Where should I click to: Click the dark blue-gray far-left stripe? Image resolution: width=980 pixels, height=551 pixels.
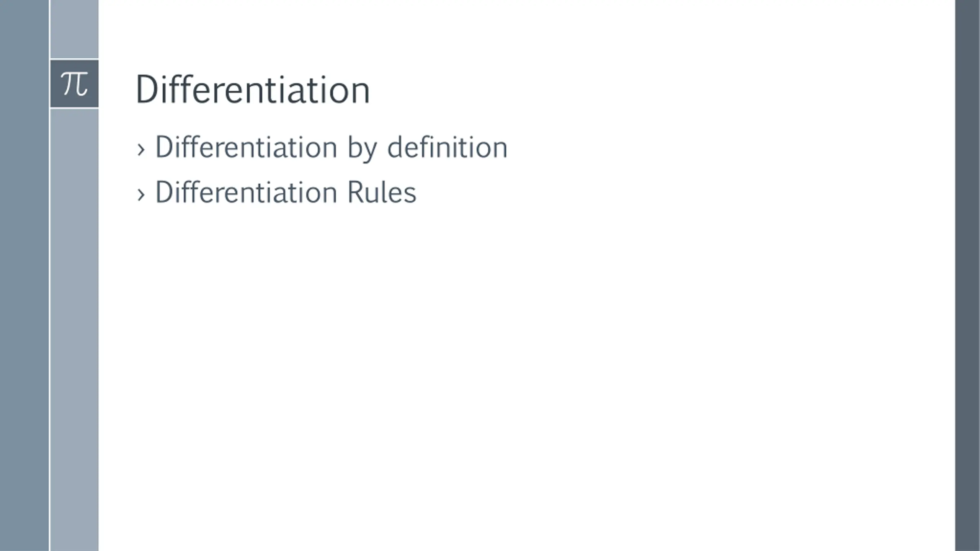(24, 275)
